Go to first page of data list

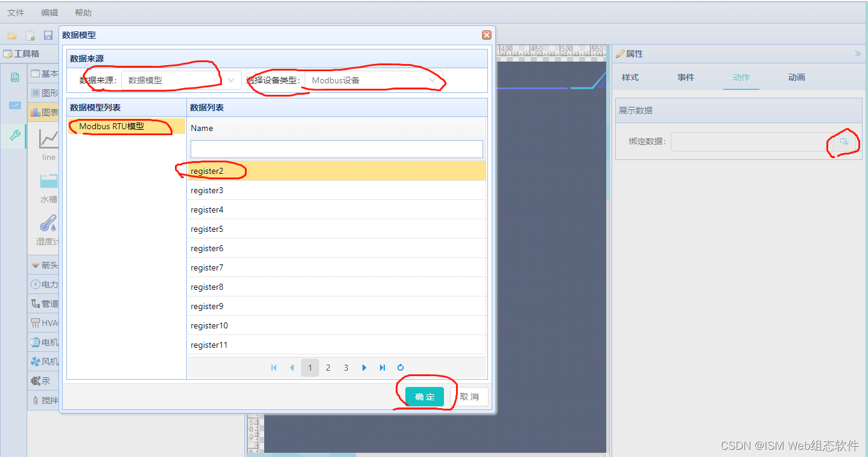(274, 368)
